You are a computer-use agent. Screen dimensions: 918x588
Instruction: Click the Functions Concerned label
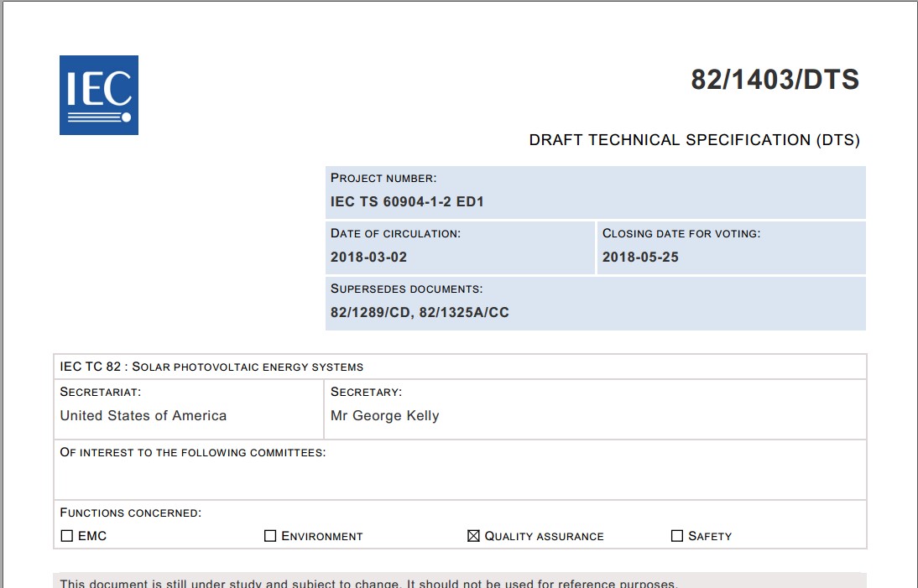pyautogui.click(x=130, y=513)
